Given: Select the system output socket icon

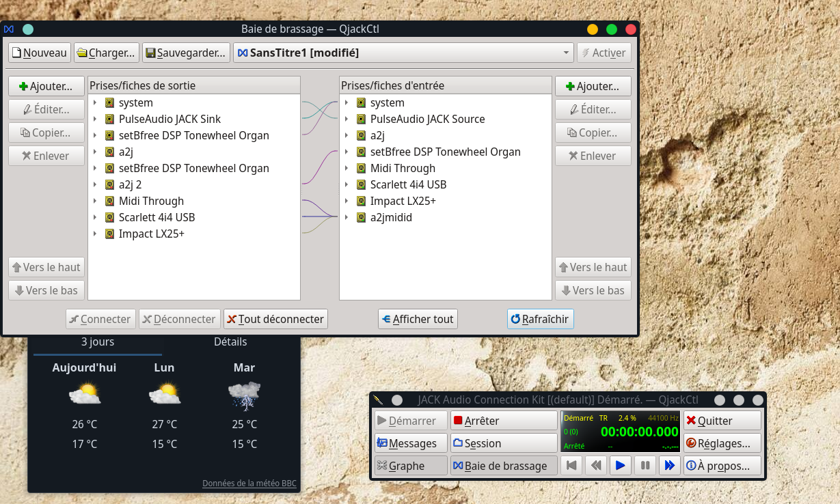Looking at the screenshot, I should 109,102.
